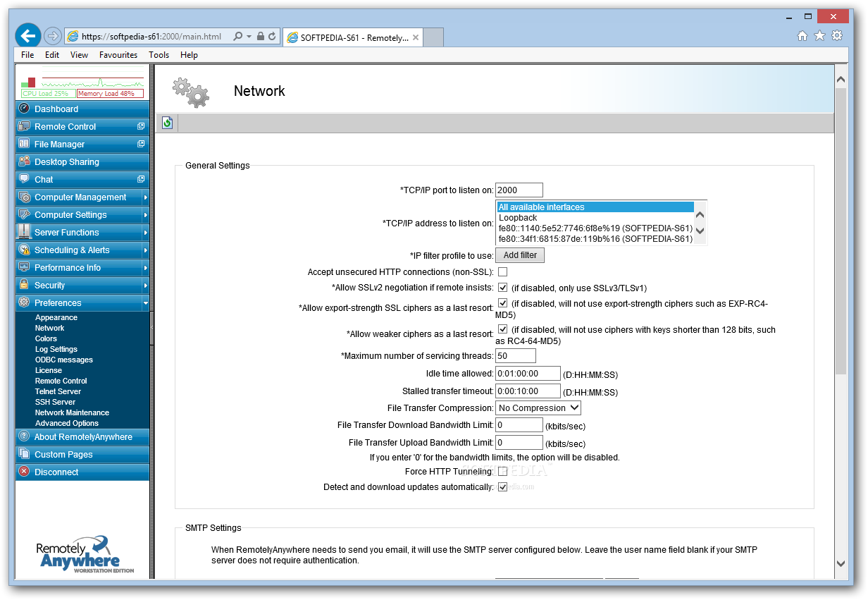
Task: Click the Desktop Sharing people icon
Action: coord(25,161)
